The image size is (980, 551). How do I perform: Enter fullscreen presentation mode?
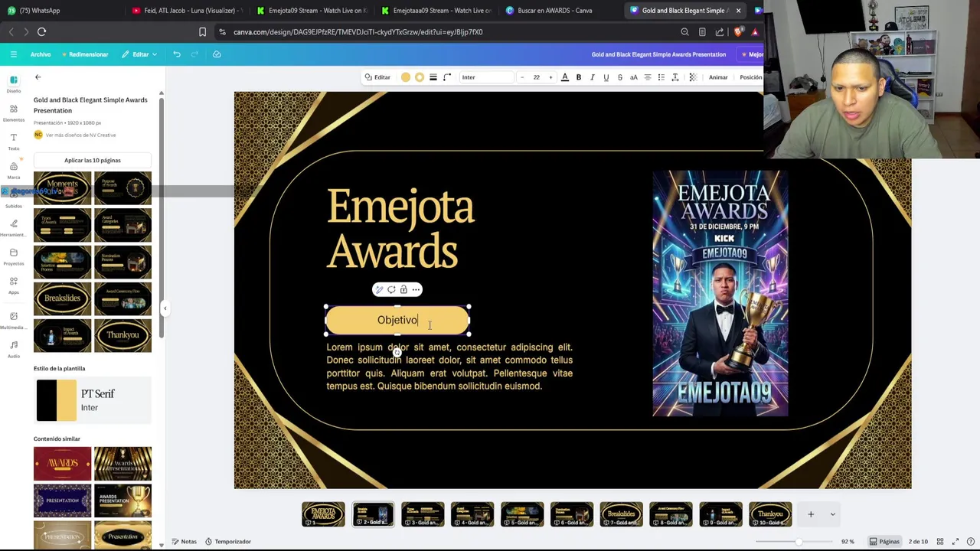955,542
